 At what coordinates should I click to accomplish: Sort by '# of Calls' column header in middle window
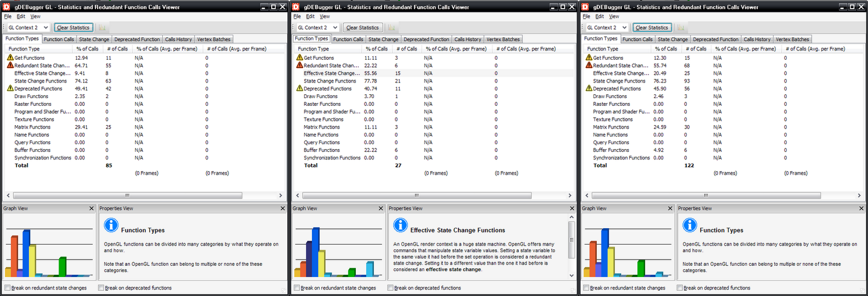[407, 49]
